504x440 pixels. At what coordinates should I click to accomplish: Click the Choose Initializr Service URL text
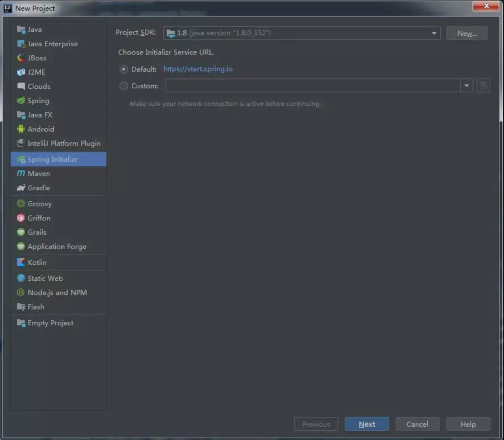(166, 52)
